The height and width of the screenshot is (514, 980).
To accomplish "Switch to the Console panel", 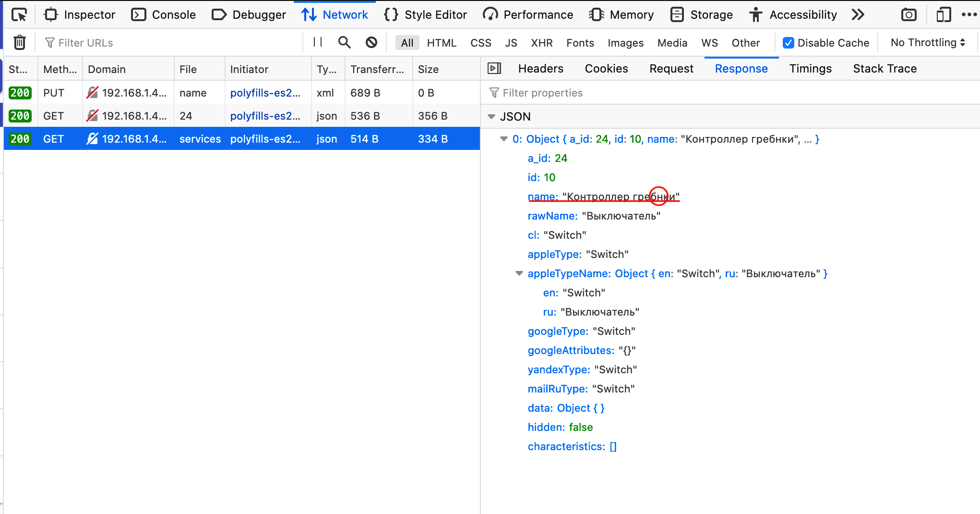I will pos(163,14).
